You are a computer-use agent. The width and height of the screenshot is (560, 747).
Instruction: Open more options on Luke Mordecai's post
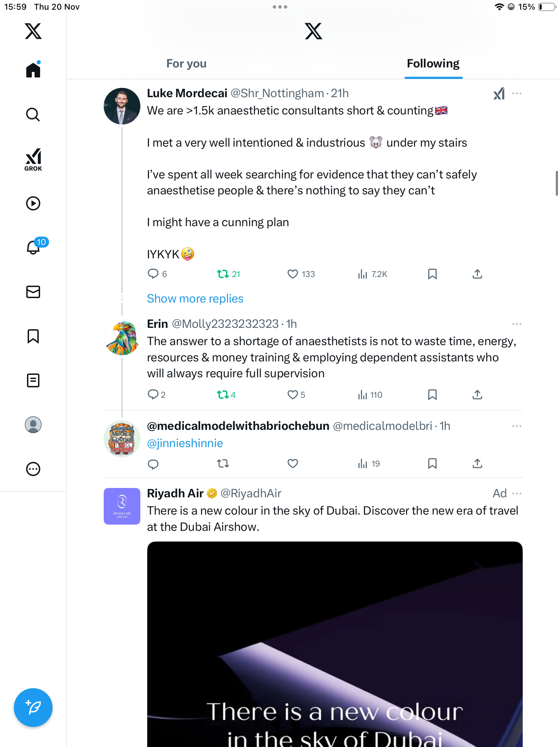pyautogui.click(x=517, y=93)
